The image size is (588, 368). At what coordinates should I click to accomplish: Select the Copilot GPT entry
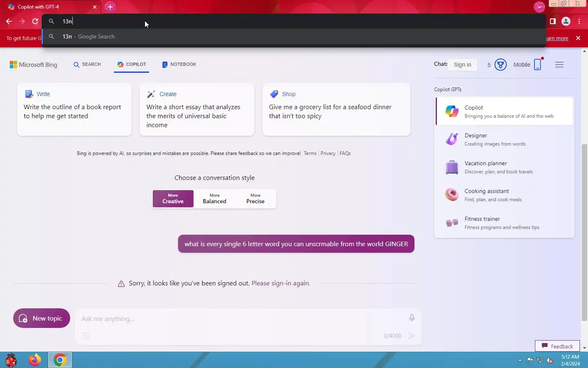tap(504, 111)
